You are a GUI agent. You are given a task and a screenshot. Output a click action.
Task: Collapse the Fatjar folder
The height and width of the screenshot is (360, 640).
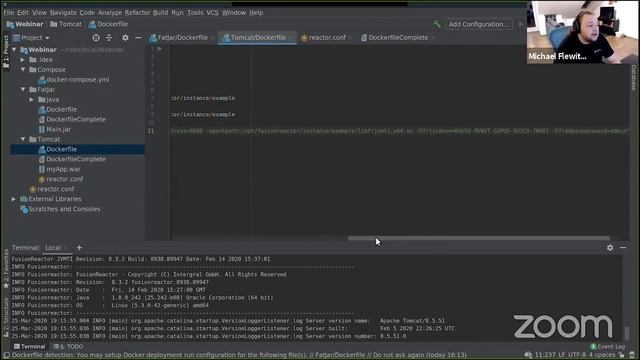pyautogui.click(x=23, y=89)
